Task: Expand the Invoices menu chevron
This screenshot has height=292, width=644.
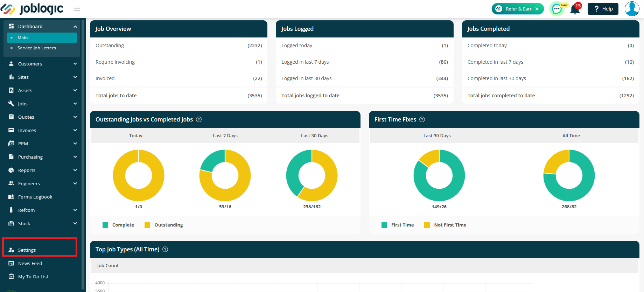Action: point(75,130)
